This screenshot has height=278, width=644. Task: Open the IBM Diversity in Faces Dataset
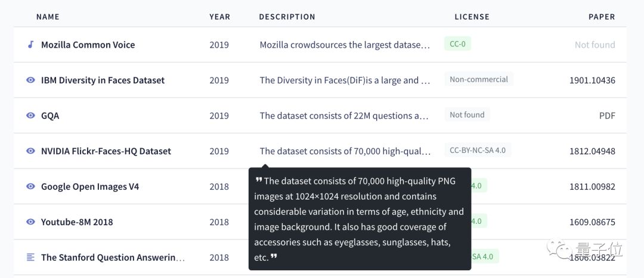(103, 80)
